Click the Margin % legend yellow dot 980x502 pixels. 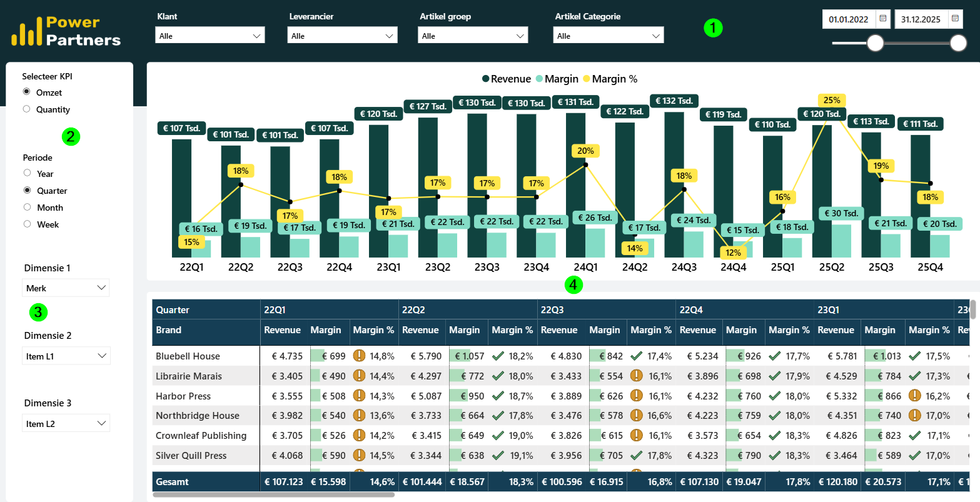coord(586,79)
